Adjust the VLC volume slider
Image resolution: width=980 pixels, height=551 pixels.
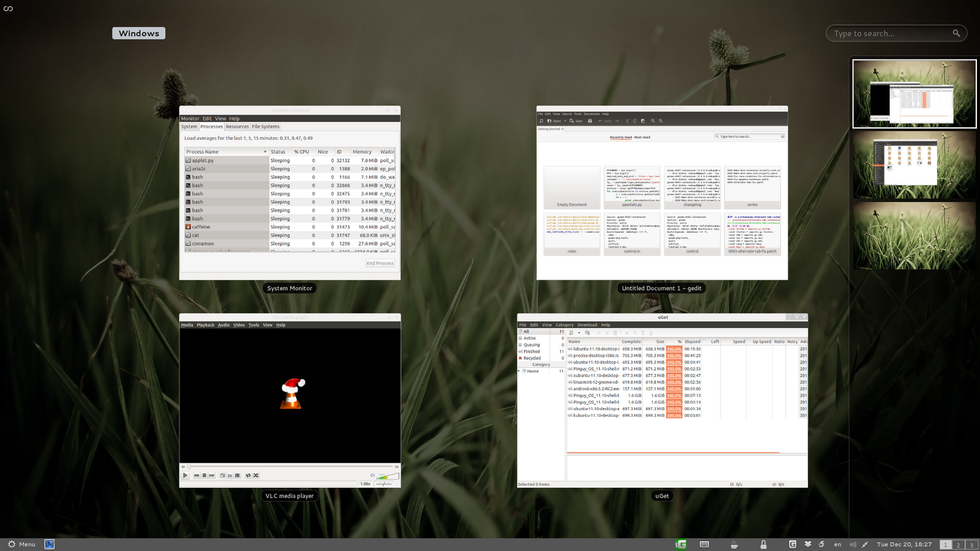[x=388, y=475]
